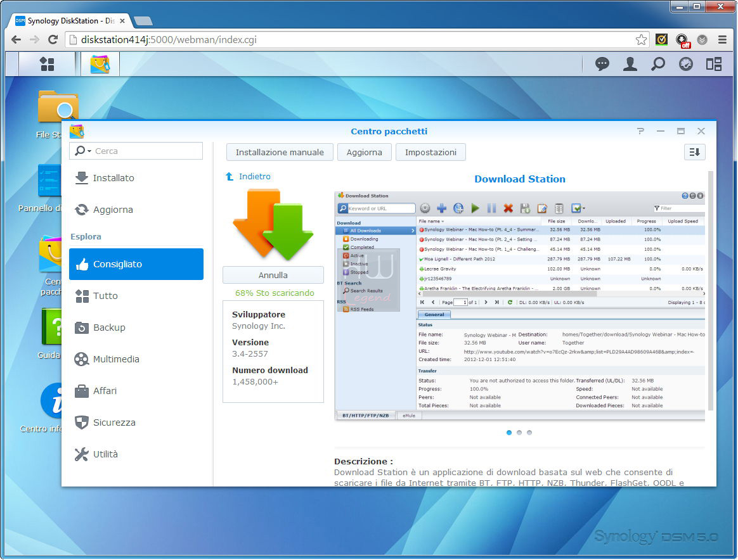Click the Centro pacchetti help question mark

(640, 131)
